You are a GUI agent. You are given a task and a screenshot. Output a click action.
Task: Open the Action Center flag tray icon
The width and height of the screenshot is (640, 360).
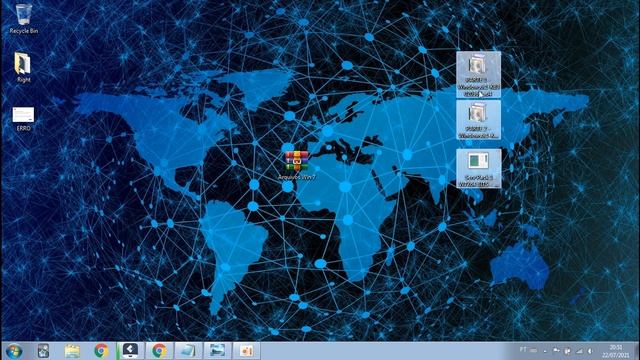tap(556, 351)
